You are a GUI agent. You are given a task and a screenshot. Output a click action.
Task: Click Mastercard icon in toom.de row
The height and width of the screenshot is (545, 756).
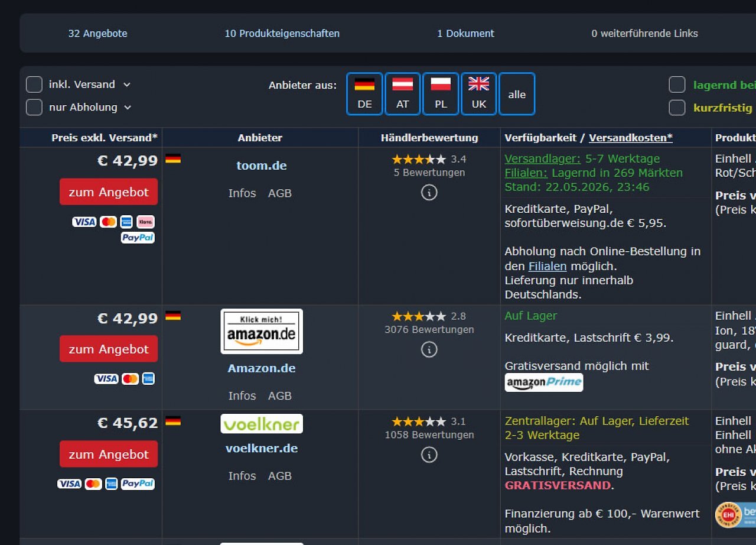108,222
